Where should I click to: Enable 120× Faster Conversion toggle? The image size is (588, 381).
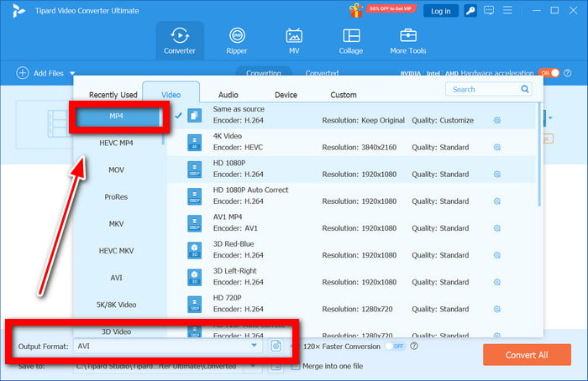396,346
